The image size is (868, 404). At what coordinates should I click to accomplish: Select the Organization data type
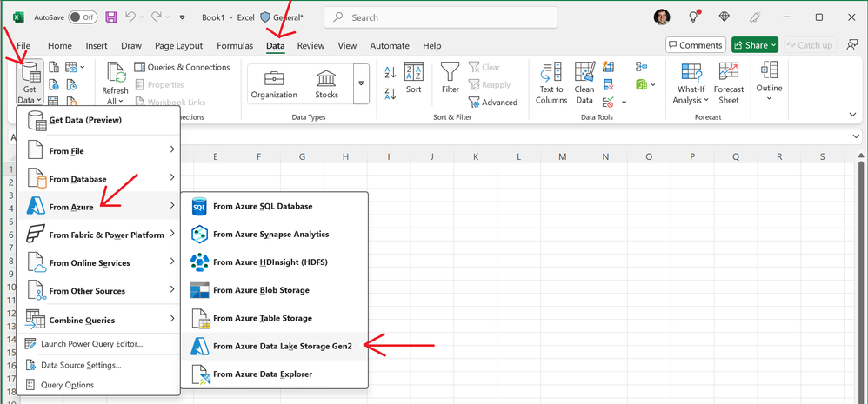[274, 84]
